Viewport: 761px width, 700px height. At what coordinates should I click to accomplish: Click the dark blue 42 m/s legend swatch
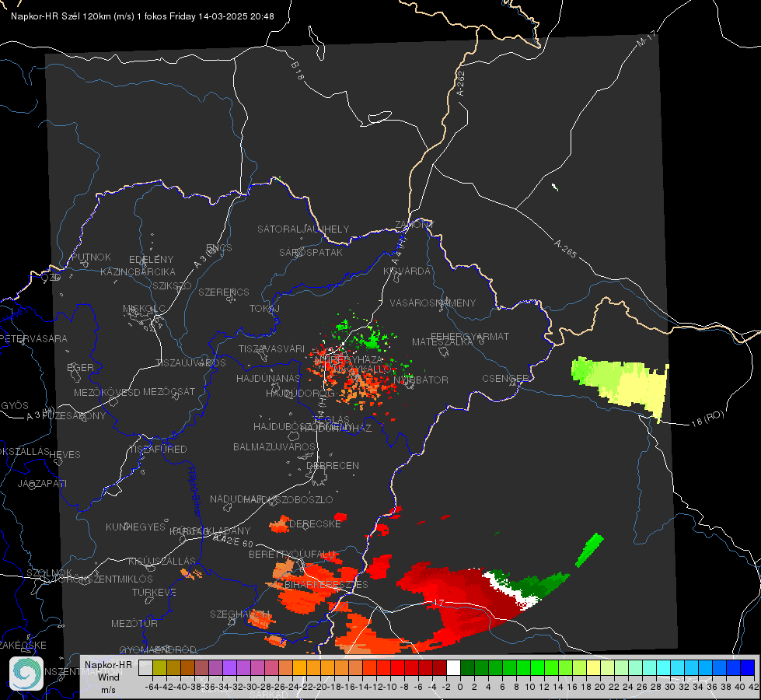748,667
